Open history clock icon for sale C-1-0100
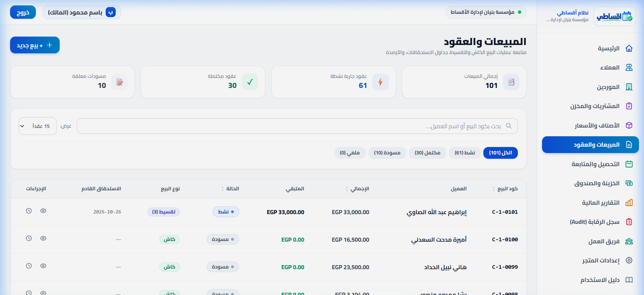The height and width of the screenshot is (295, 644). pyautogui.click(x=29, y=238)
